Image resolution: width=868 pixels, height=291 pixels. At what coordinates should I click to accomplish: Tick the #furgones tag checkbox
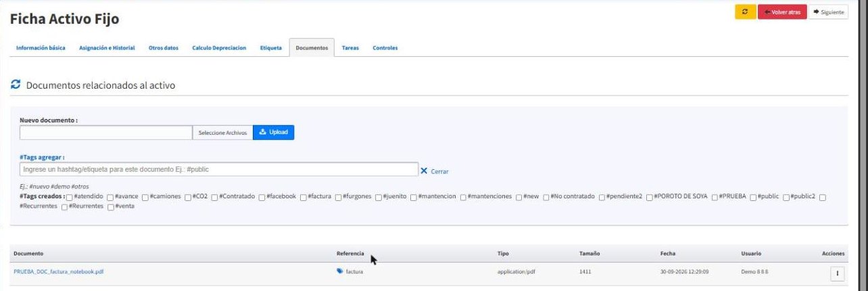click(x=339, y=197)
